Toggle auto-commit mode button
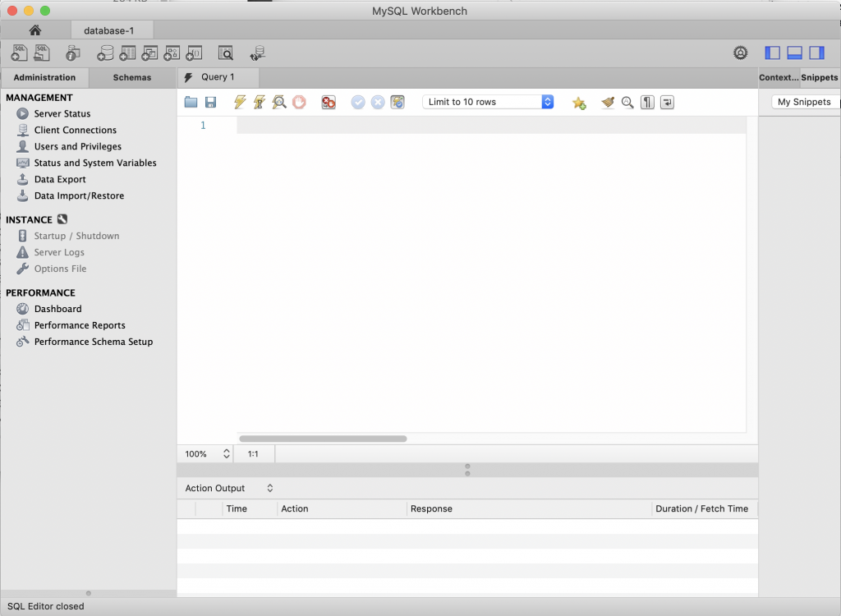Viewport: 841px width, 616px height. pyautogui.click(x=398, y=102)
